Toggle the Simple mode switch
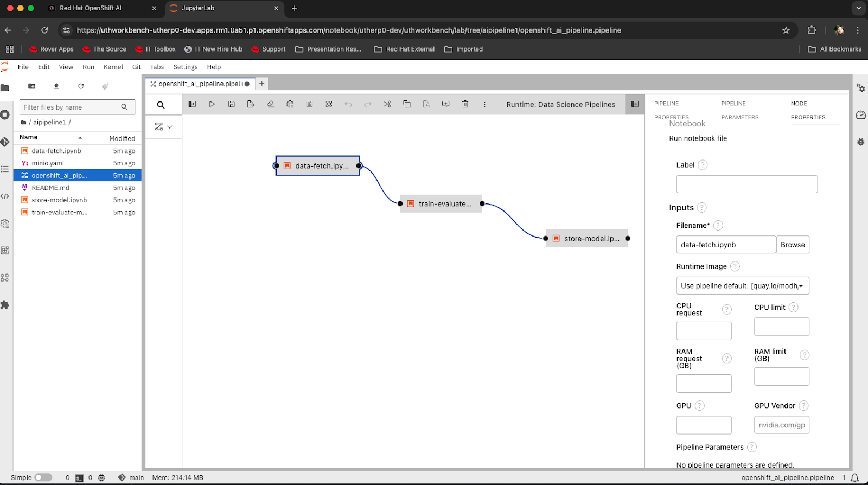 coord(43,477)
